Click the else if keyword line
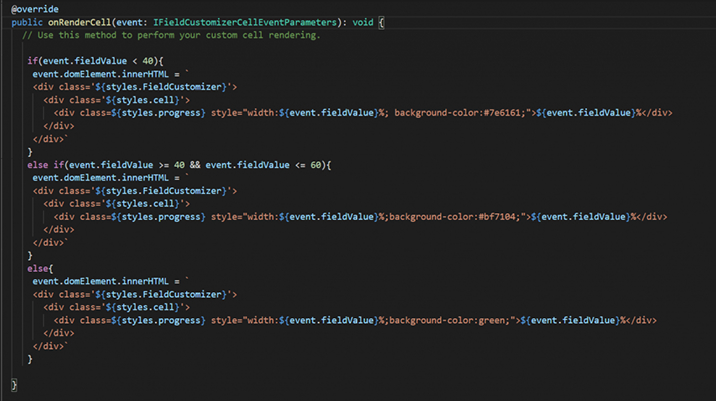The height and width of the screenshot is (401, 716). pos(179,165)
